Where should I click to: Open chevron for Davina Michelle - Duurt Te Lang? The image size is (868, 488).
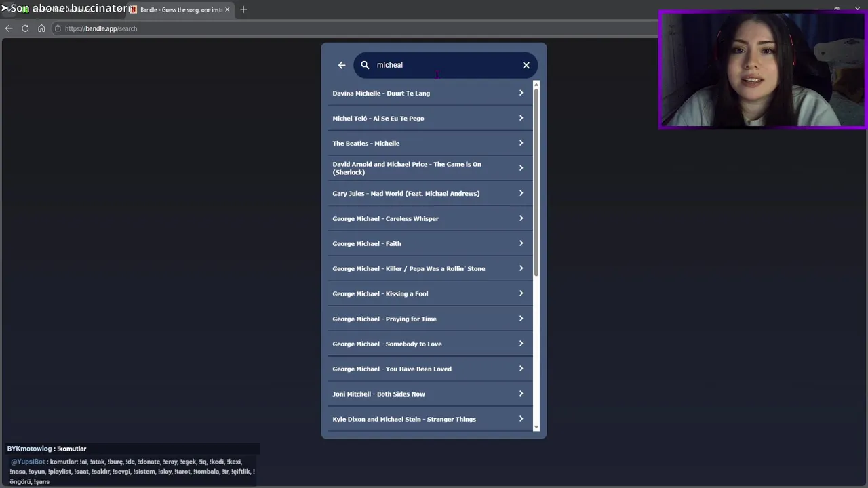521,93
